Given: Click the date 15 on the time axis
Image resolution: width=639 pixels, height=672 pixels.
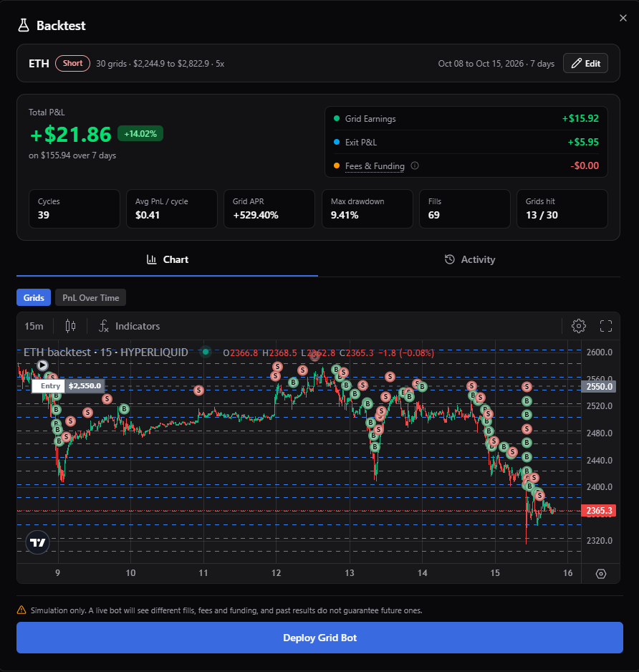Looking at the screenshot, I should pos(495,573).
